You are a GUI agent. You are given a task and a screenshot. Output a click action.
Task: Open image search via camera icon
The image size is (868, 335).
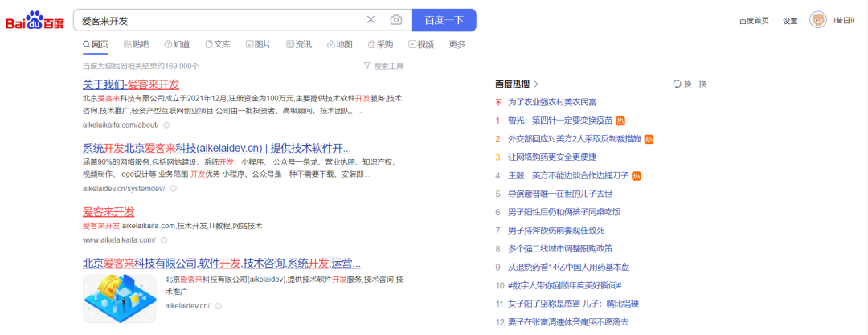(395, 20)
